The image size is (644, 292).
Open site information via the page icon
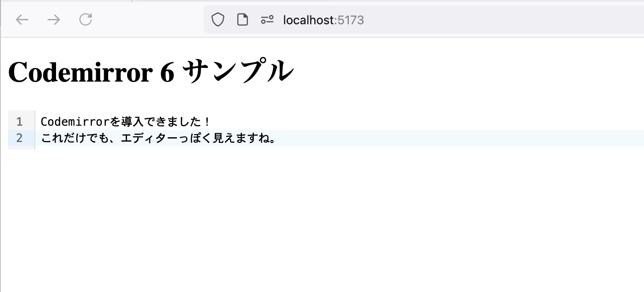coord(242,19)
